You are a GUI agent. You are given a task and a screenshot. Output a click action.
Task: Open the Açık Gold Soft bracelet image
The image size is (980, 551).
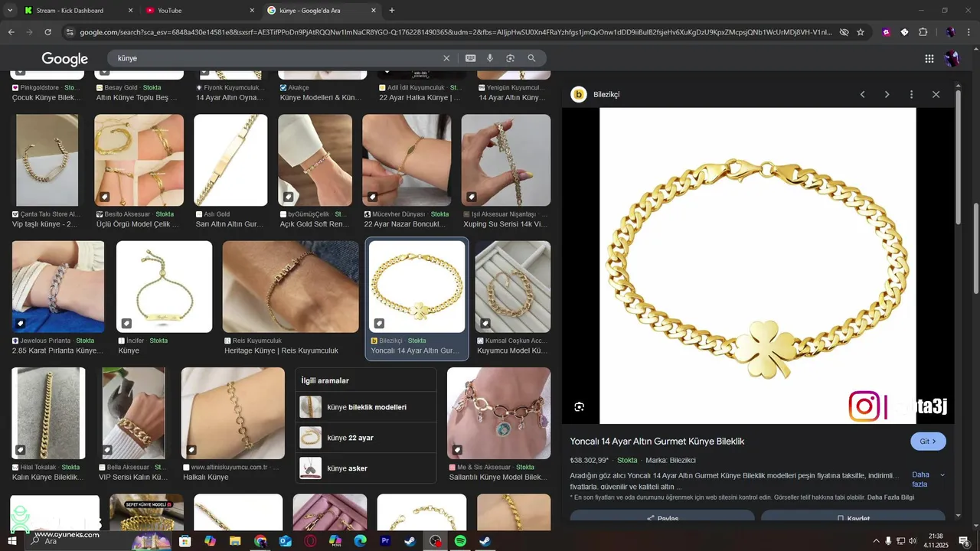click(x=315, y=160)
